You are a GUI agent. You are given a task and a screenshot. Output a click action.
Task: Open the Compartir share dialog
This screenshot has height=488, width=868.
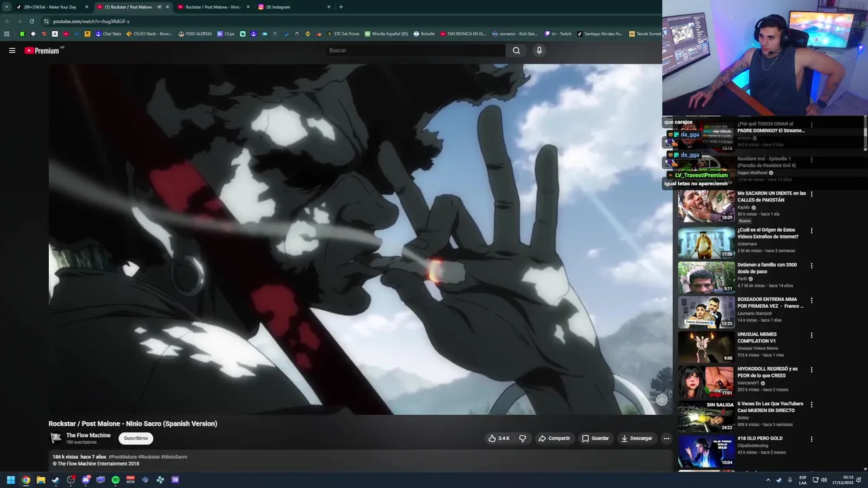(x=554, y=439)
